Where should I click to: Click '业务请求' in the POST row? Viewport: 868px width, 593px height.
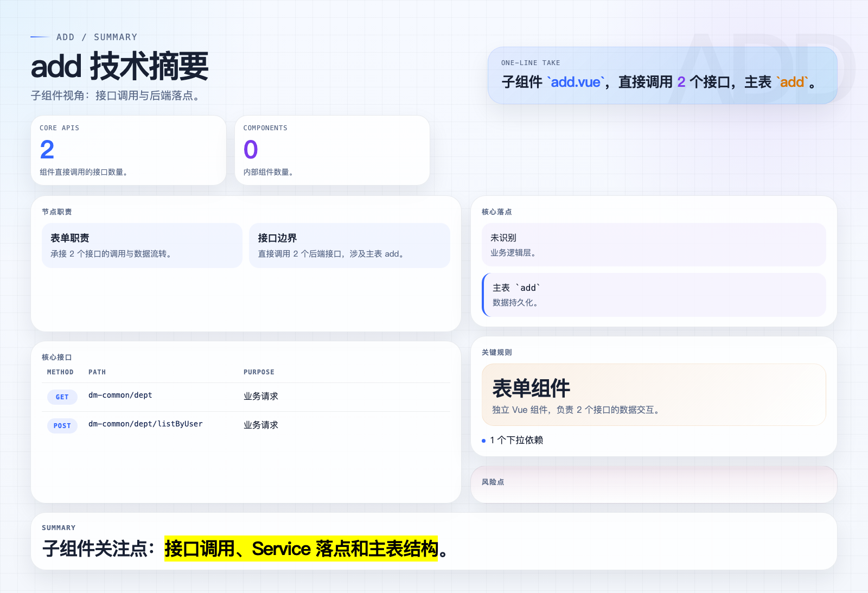coord(261,425)
